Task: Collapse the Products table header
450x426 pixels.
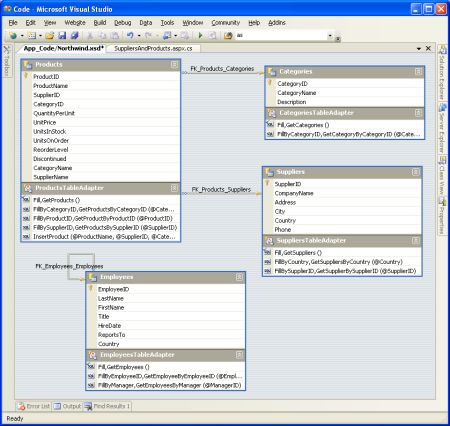Action: tap(174, 64)
